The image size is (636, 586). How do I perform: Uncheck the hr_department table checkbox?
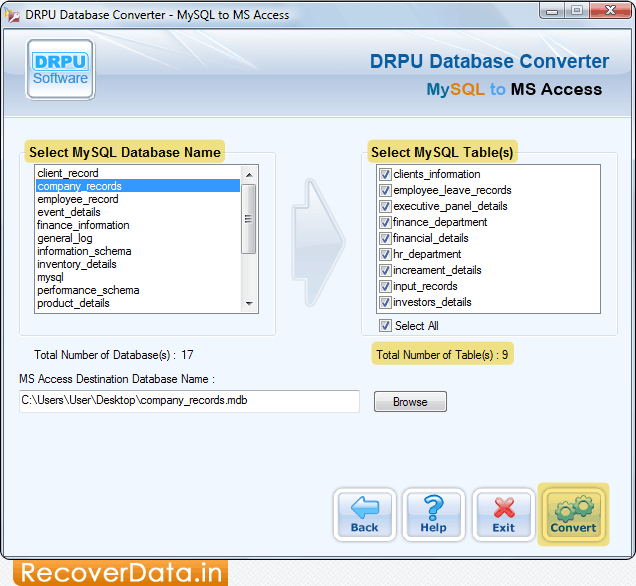click(385, 254)
